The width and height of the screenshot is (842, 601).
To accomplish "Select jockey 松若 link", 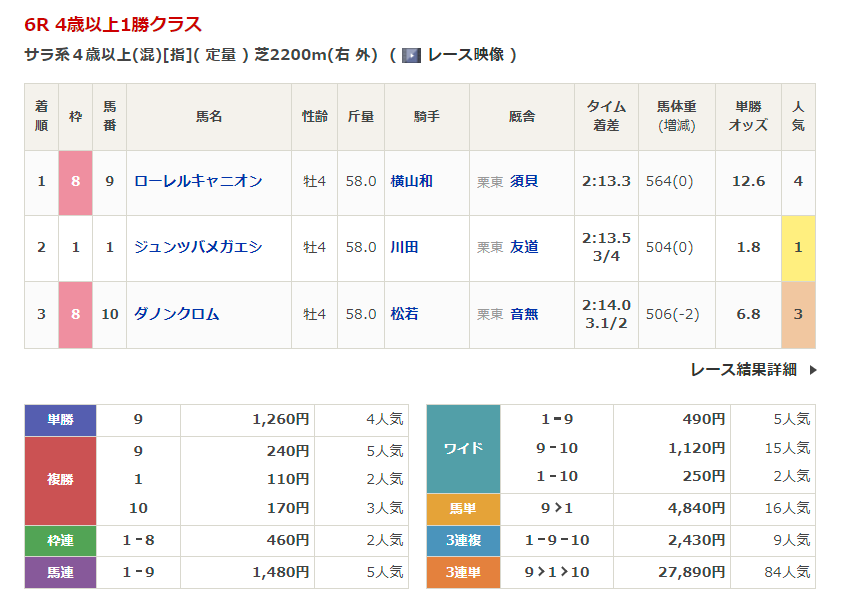I will 404,314.
